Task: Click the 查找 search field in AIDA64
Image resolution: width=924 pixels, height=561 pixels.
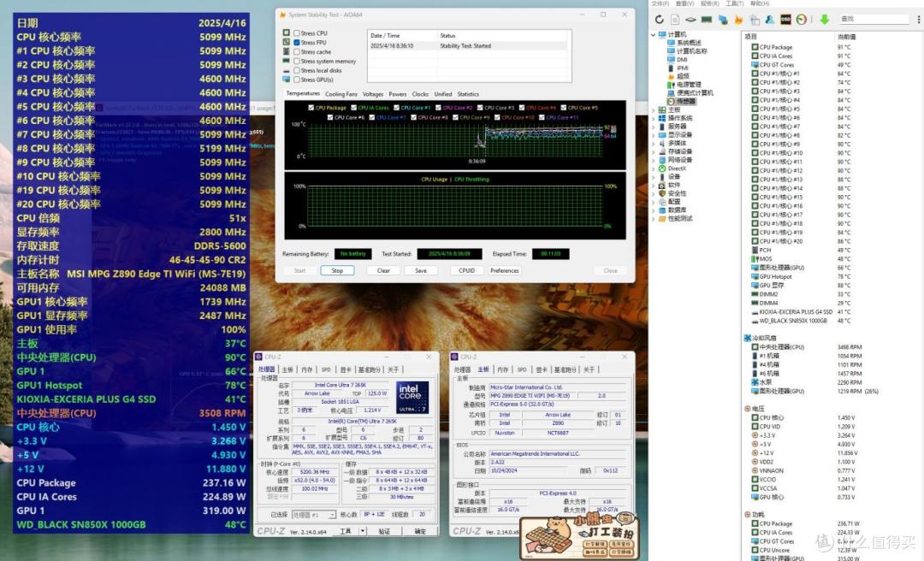Action: coord(874,20)
